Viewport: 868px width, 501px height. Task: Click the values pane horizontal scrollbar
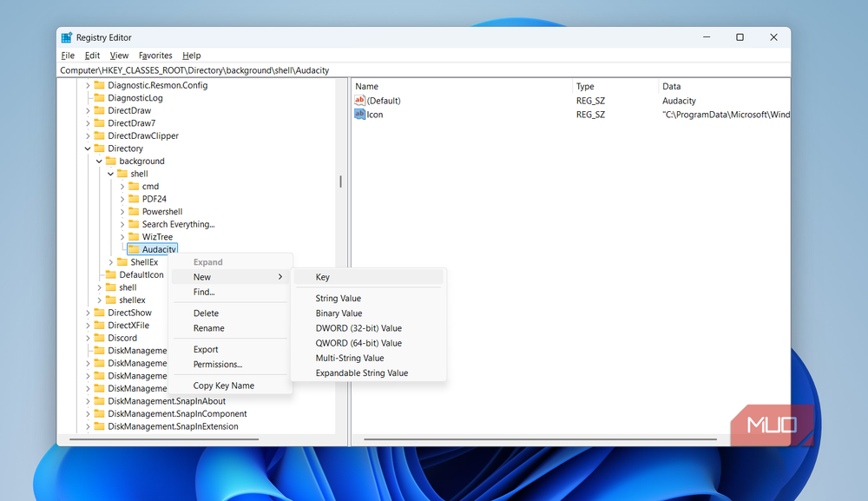[540, 439]
